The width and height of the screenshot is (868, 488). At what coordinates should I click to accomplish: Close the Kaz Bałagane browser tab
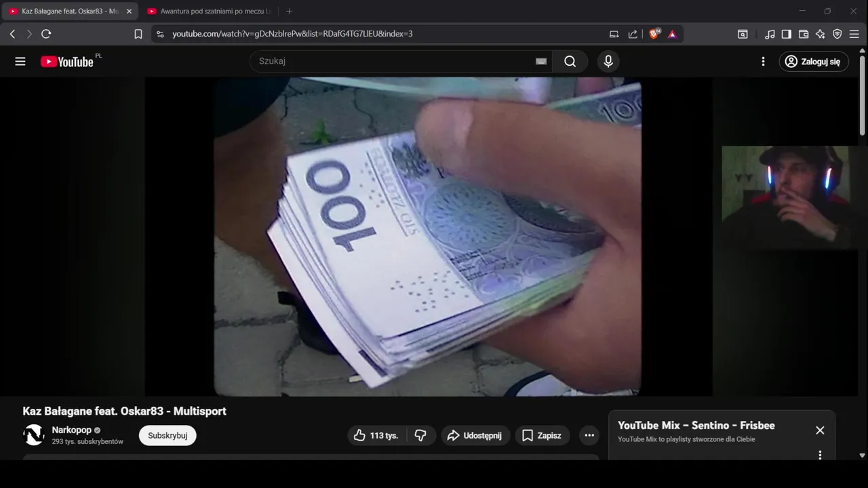click(x=129, y=12)
